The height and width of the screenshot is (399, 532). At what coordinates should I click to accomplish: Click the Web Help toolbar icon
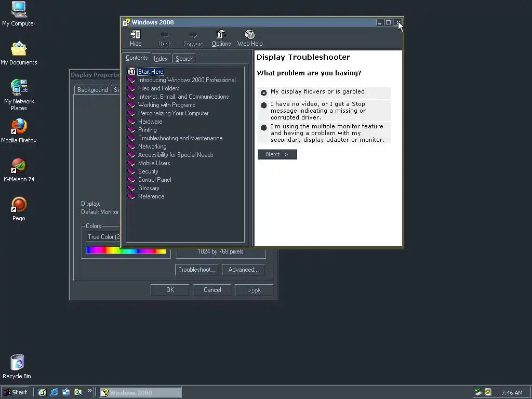(250, 35)
